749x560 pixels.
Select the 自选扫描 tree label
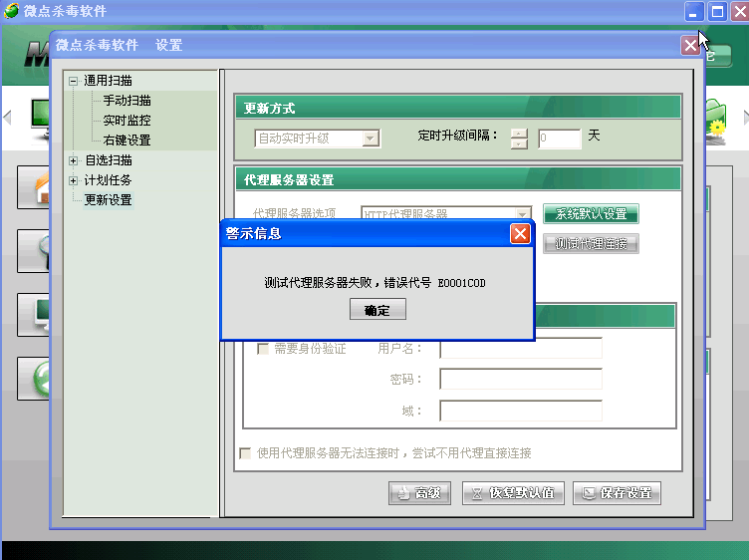[x=109, y=160]
